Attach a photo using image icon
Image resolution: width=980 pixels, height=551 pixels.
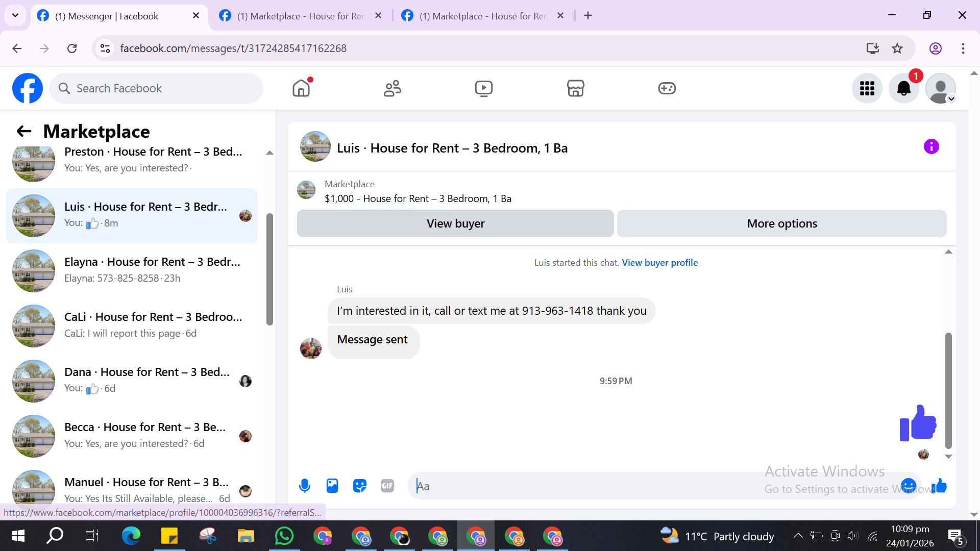[332, 486]
